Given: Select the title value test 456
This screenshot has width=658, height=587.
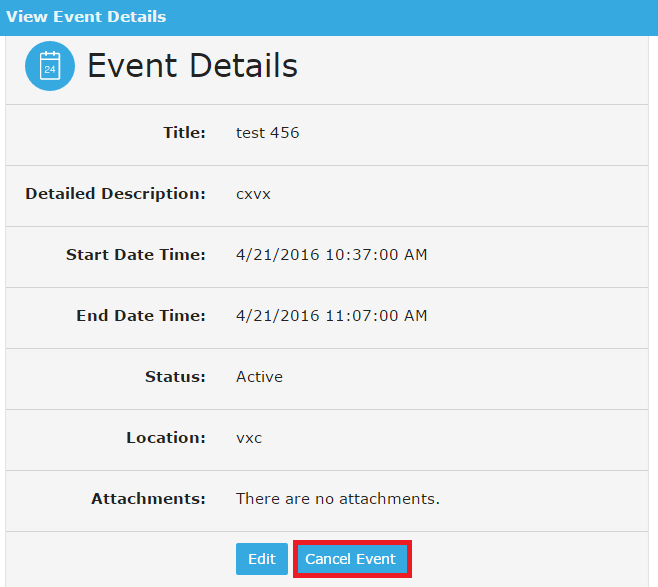Looking at the screenshot, I should tap(267, 133).
